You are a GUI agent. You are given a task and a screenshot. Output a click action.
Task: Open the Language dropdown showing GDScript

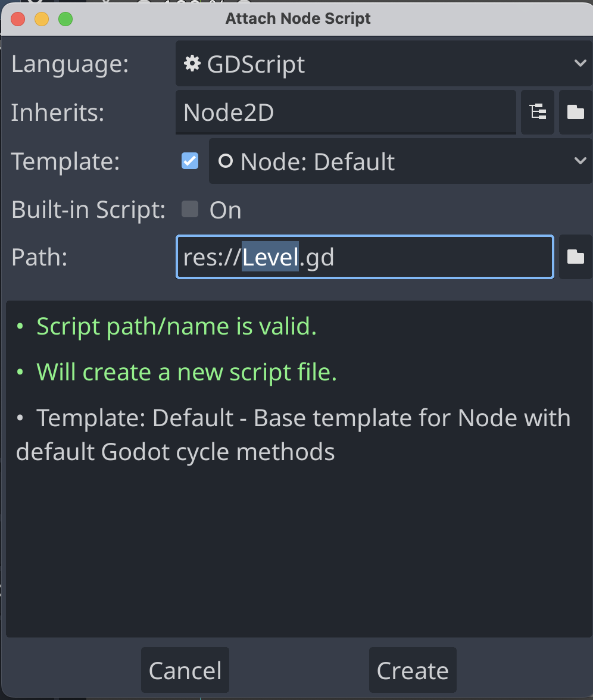coord(384,63)
